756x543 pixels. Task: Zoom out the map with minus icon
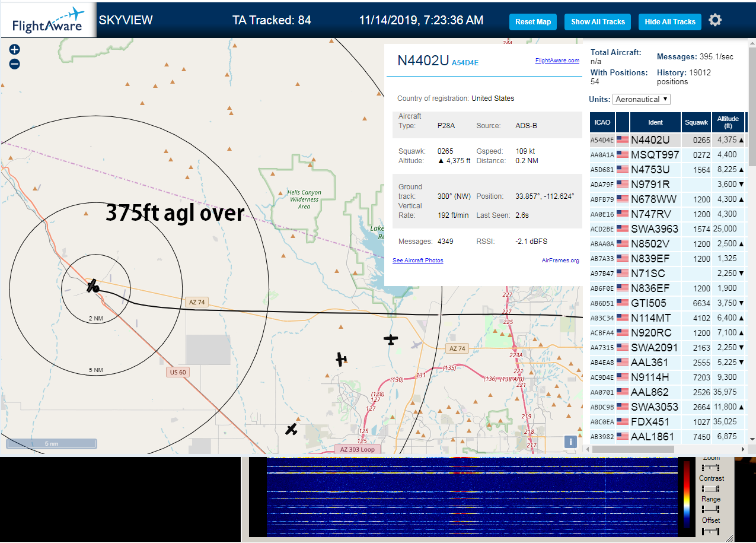pos(15,64)
